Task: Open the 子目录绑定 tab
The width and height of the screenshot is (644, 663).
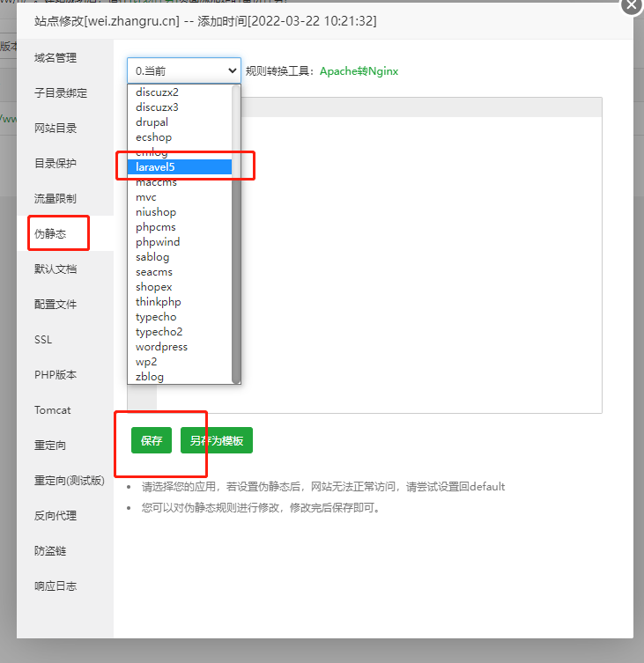Action: [61, 93]
